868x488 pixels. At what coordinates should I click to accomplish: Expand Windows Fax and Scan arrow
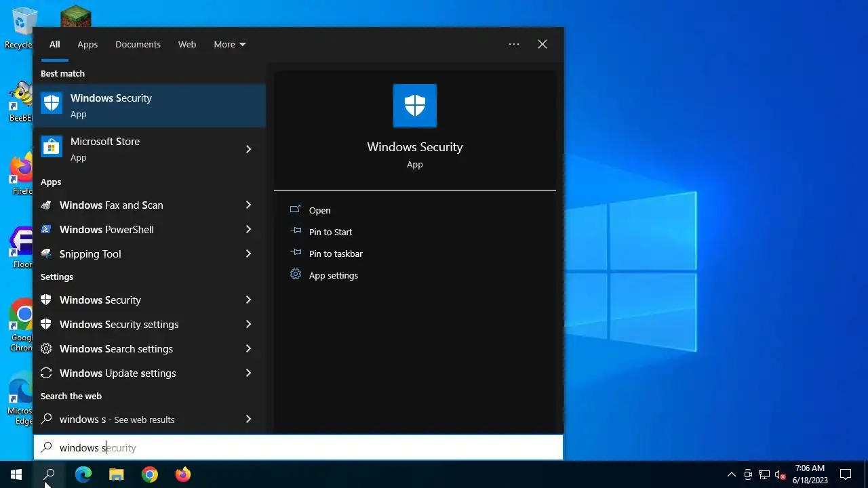point(248,205)
